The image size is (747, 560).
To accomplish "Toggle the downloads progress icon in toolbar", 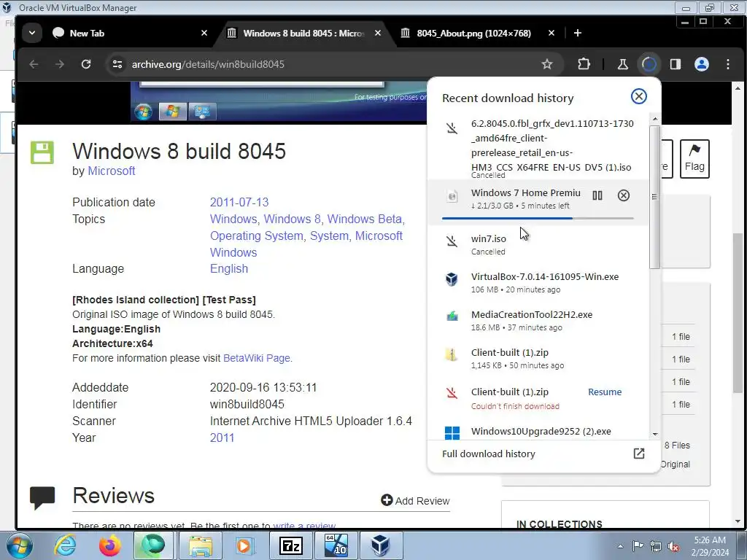I will pyautogui.click(x=649, y=64).
